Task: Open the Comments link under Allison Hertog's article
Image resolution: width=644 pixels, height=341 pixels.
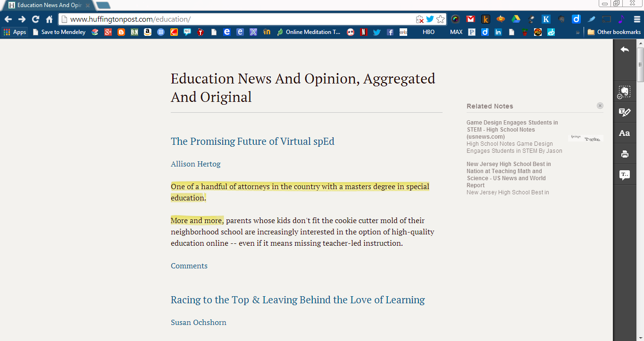Action: 189,266
